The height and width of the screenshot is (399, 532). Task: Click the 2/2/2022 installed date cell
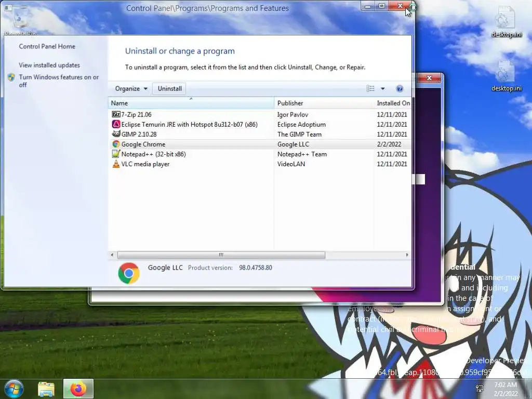(389, 144)
